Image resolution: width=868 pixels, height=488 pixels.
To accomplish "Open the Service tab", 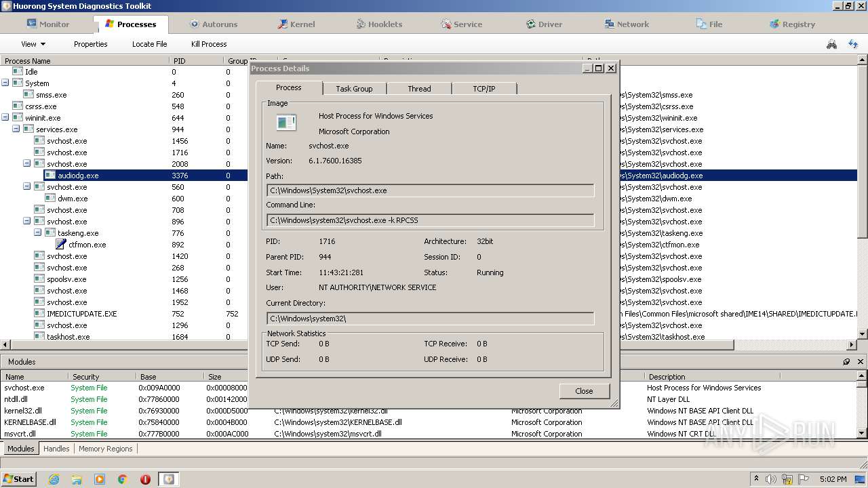I will point(461,24).
